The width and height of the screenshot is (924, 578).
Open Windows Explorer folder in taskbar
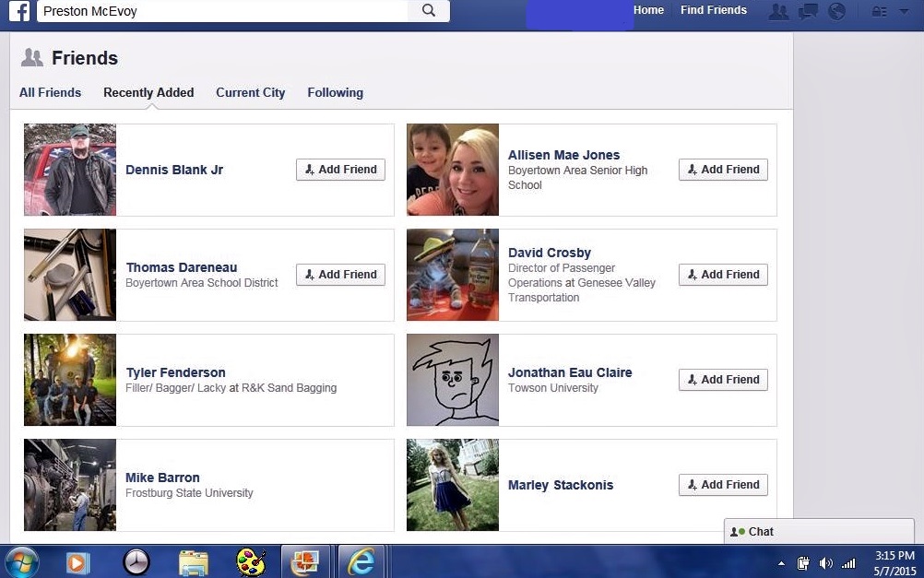194,562
